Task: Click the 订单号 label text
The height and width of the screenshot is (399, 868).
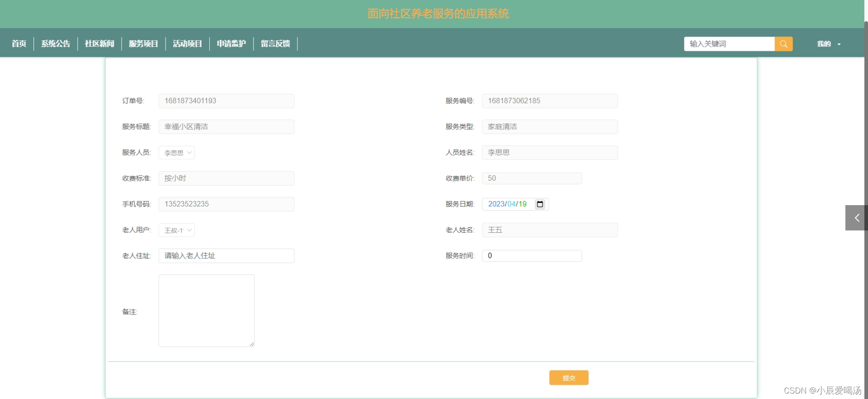Action: pyautogui.click(x=133, y=101)
